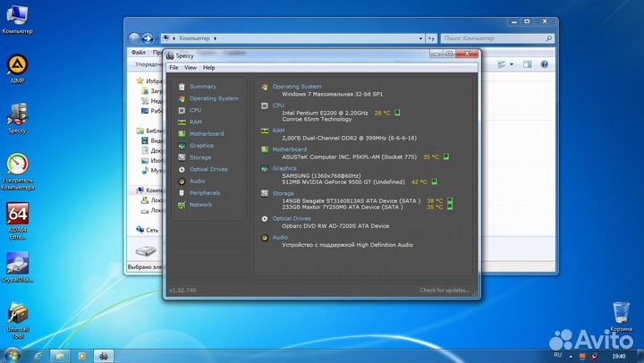Open Internet Explorer from the taskbar
644x363 pixels.
tap(38, 356)
